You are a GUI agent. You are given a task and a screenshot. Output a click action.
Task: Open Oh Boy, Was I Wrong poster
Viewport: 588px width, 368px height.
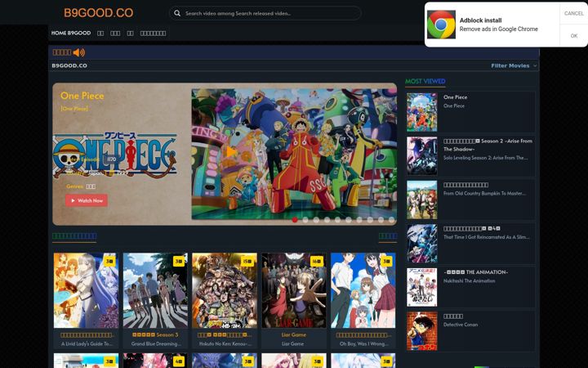[363, 290]
